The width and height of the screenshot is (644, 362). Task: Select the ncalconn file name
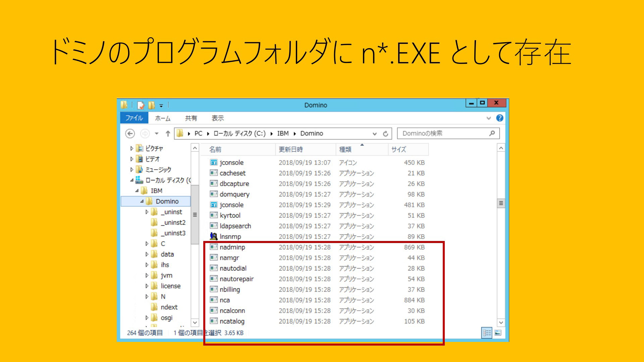[232, 311]
